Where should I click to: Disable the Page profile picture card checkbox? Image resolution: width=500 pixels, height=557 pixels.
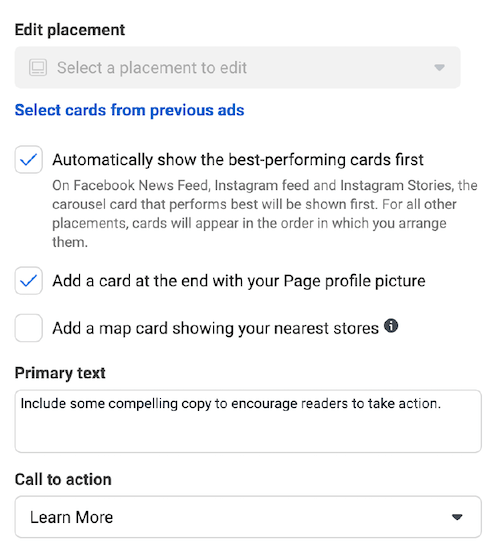click(28, 281)
